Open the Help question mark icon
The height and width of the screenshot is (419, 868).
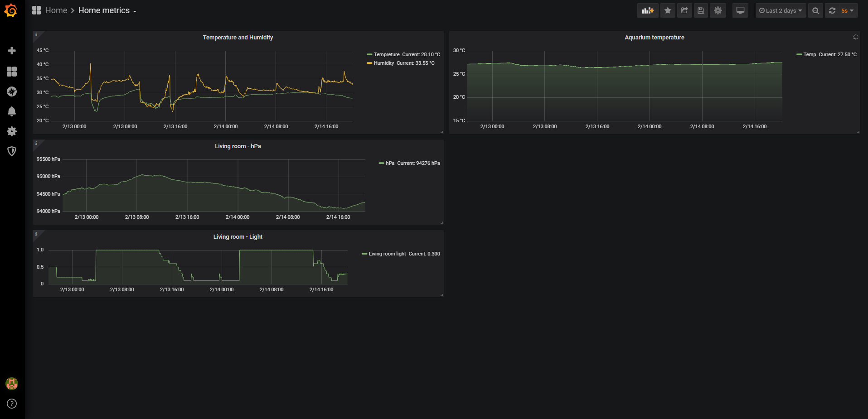(x=12, y=404)
